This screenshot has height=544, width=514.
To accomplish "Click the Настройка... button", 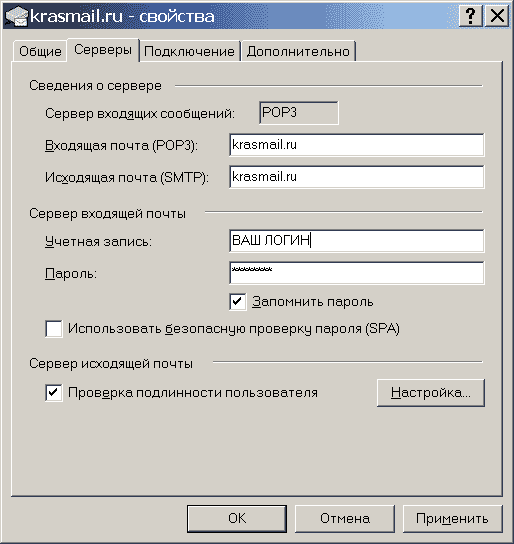I will pyautogui.click(x=431, y=393).
